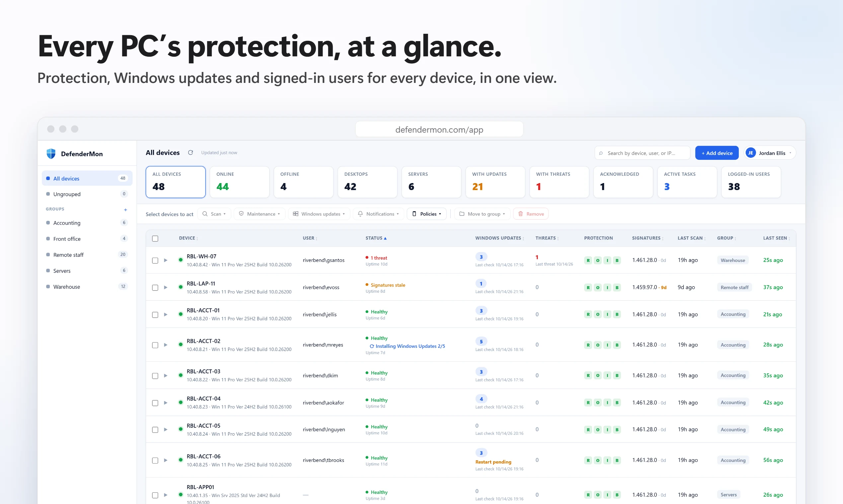Screen dimensions: 843x504
Task: Click the 4 updates badge for RBL-ACCT-04
Action: click(481, 399)
